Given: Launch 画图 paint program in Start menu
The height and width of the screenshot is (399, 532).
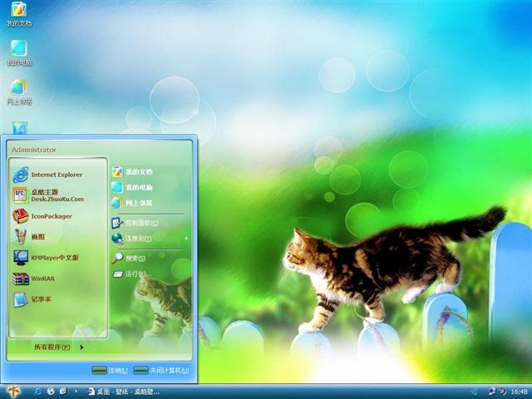Looking at the screenshot, I should 29,237.
